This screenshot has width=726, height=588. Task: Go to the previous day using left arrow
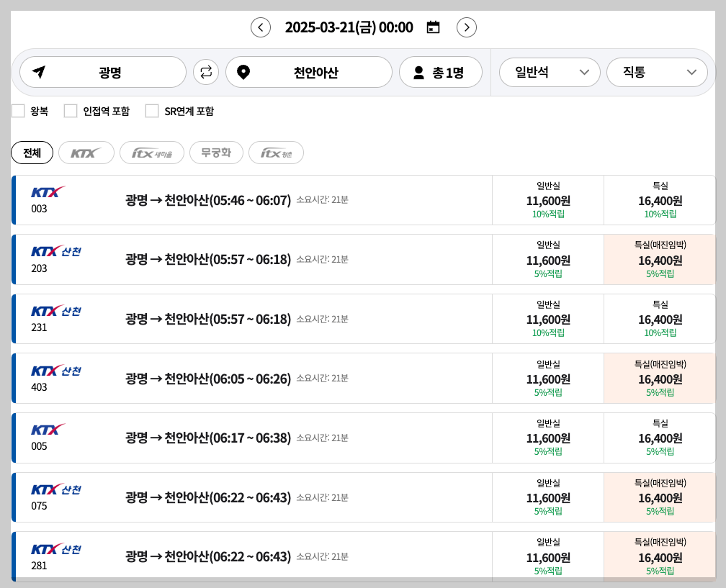pyautogui.click(x=260, y=27)
